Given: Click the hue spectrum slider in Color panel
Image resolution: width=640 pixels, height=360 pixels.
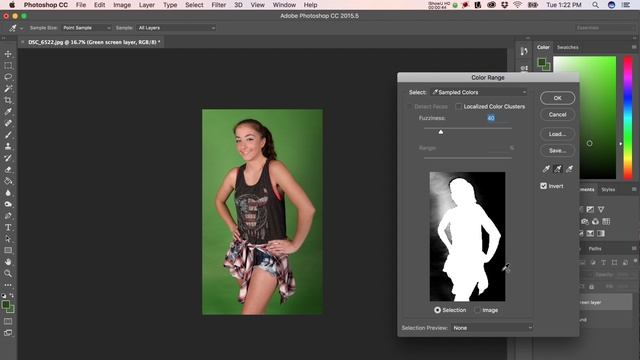Looking at the screenshot, I should point(628,118).
